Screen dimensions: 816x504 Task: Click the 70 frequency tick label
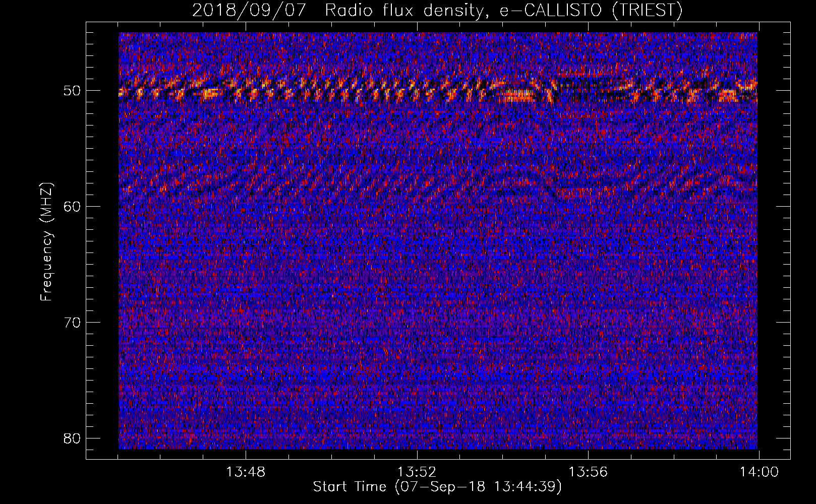pos(73,322)
